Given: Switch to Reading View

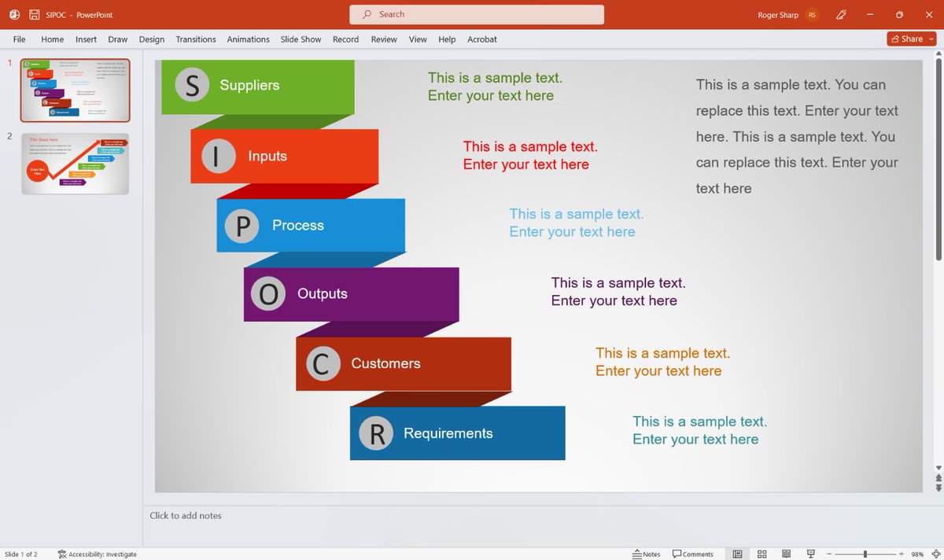Looking at the screenshot, I should [785, 554].
